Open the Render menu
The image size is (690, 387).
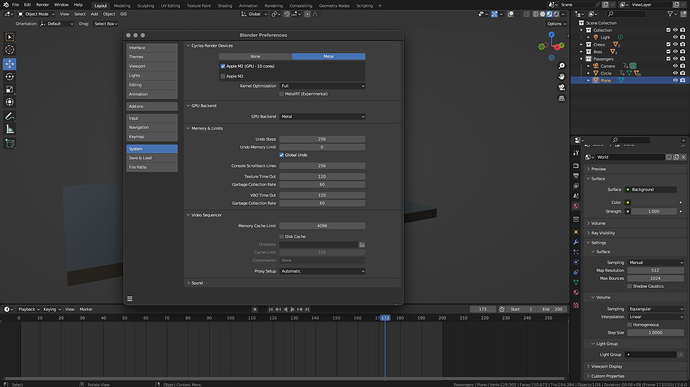coord(42,5)
